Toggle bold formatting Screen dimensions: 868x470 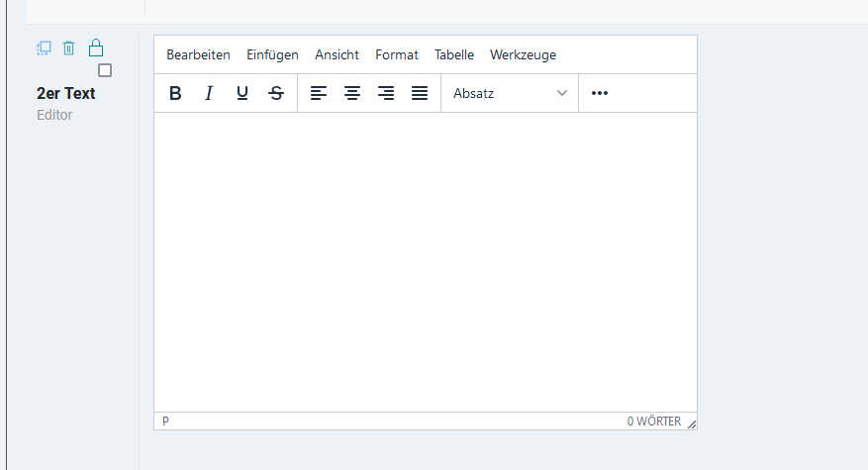click(x=175, y=93)
